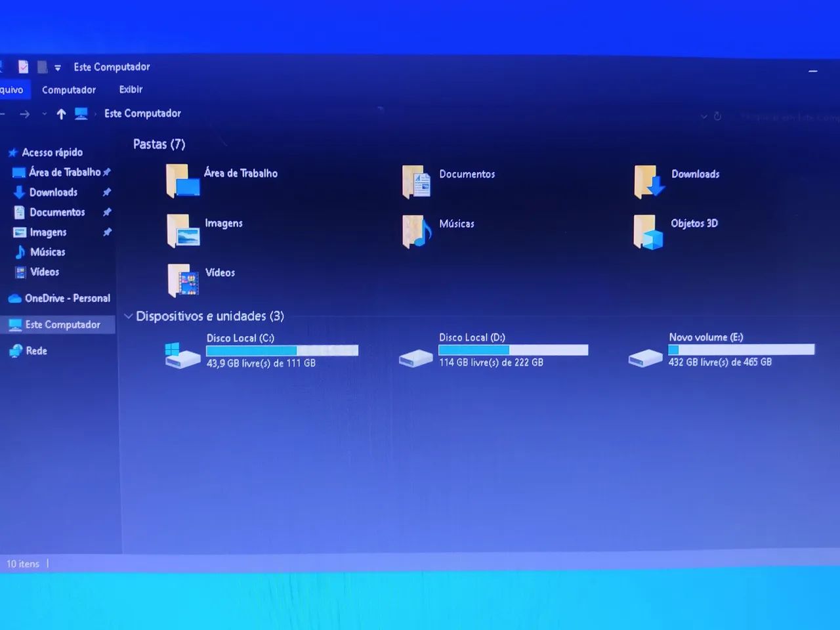Open the Área de Trabalho folder icon
This screenshot has width=840, height=630.
click(182, 180)
